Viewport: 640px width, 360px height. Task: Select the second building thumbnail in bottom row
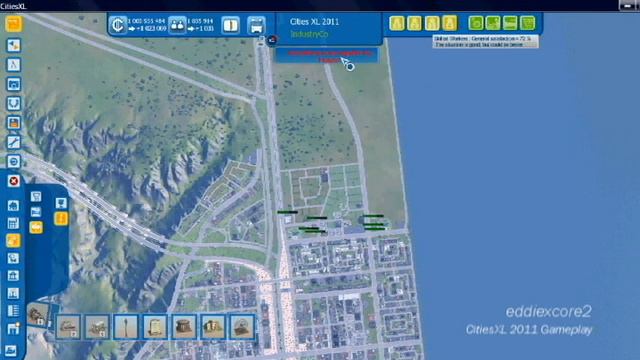pos(97,327)
